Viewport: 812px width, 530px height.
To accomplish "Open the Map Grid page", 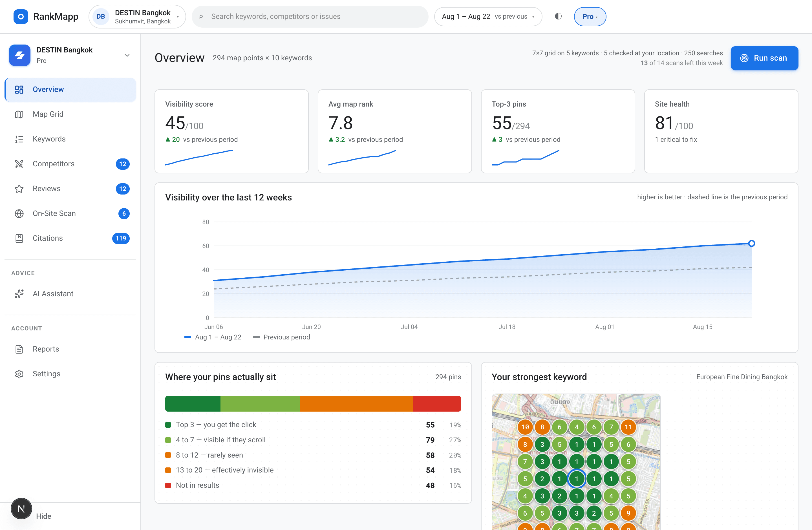I will (x=70, y=114).
